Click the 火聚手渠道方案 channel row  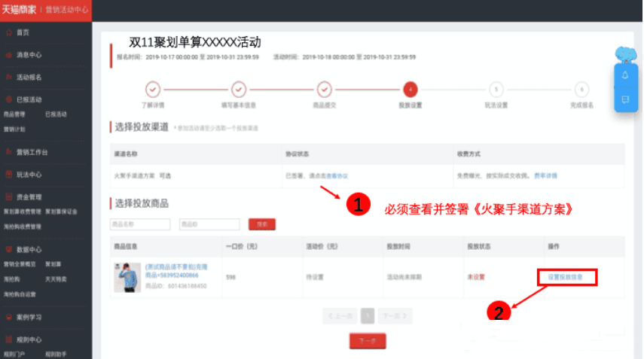point(367,176)
